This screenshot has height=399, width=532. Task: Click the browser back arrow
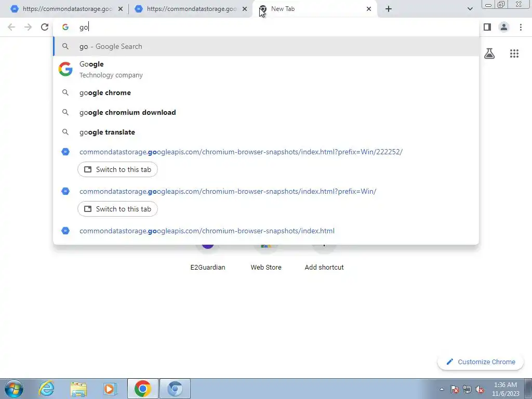(x=11, y=27)
